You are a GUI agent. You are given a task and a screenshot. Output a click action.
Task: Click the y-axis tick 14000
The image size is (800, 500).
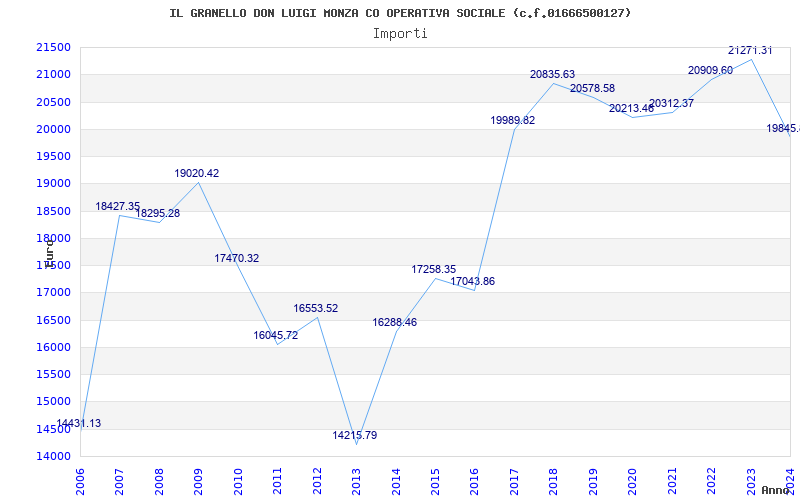click(x=53, y=457)
